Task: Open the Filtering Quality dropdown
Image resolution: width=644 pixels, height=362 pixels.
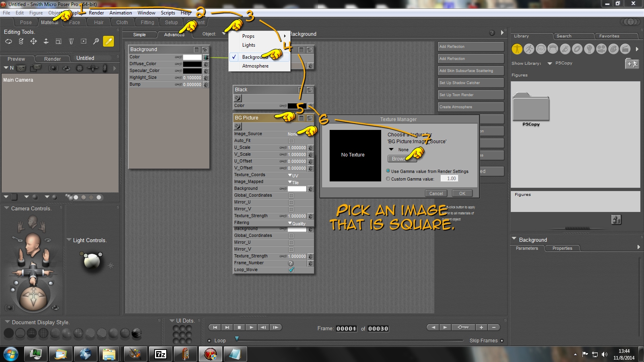Action: pos(297,223)
